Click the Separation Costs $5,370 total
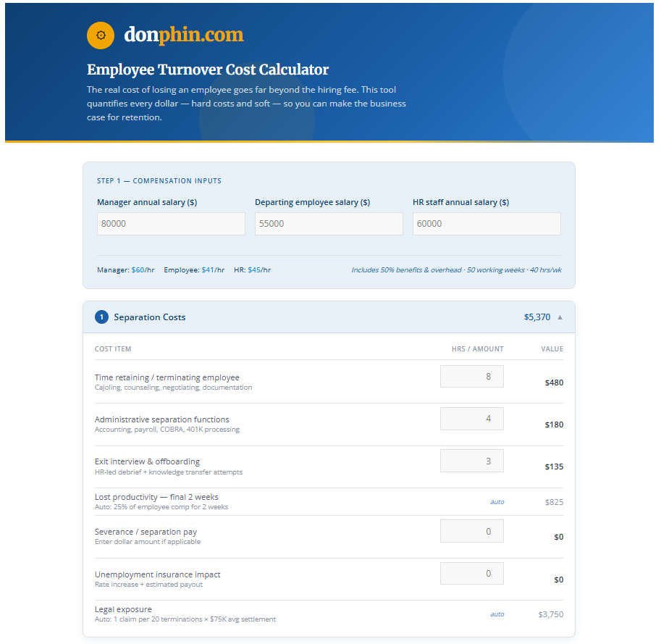 click(x=536, y=317)
